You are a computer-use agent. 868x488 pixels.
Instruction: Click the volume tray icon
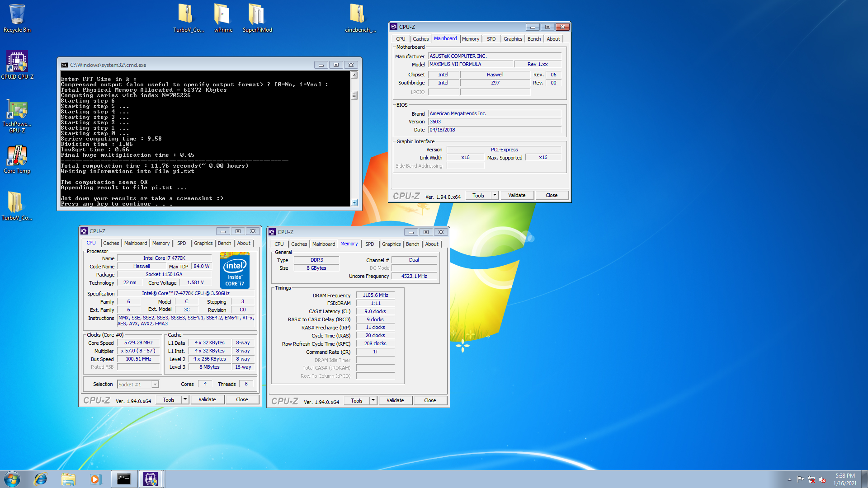pos(822,479)
